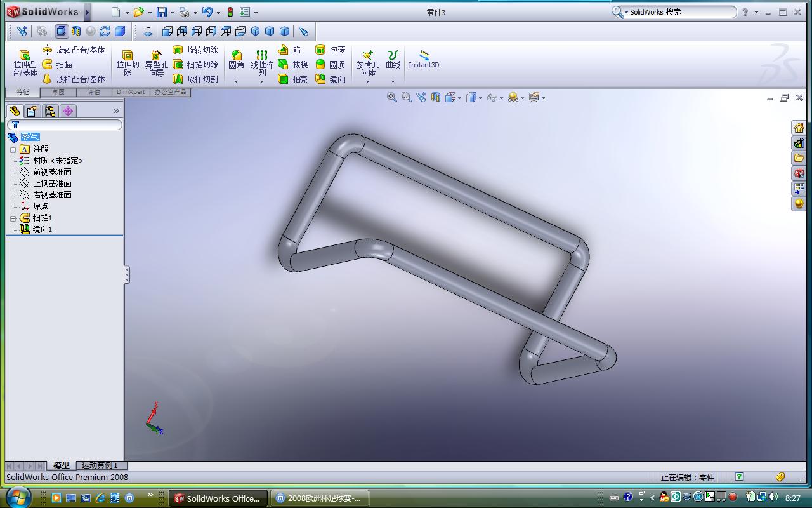The height and width of the screenshot is (508, 812).
Task: Open the DimXpert ribbon tab
Action: coord(131,92)
